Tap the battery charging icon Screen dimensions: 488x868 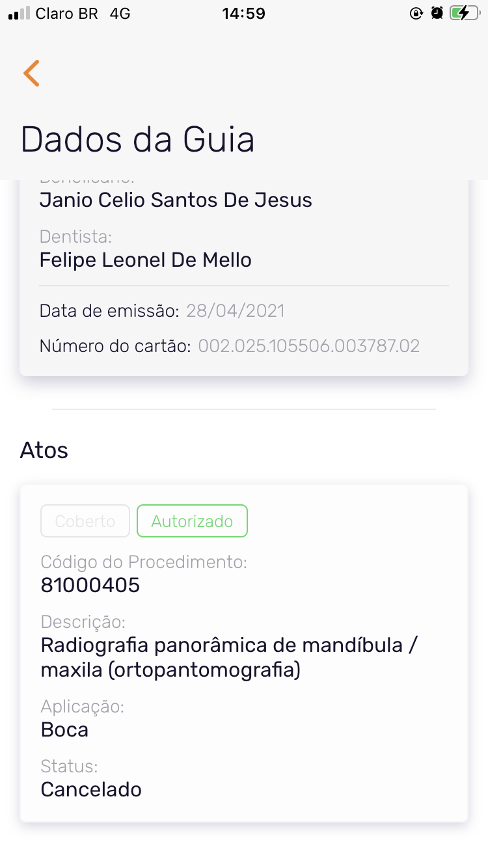click(x=464, y=13)
